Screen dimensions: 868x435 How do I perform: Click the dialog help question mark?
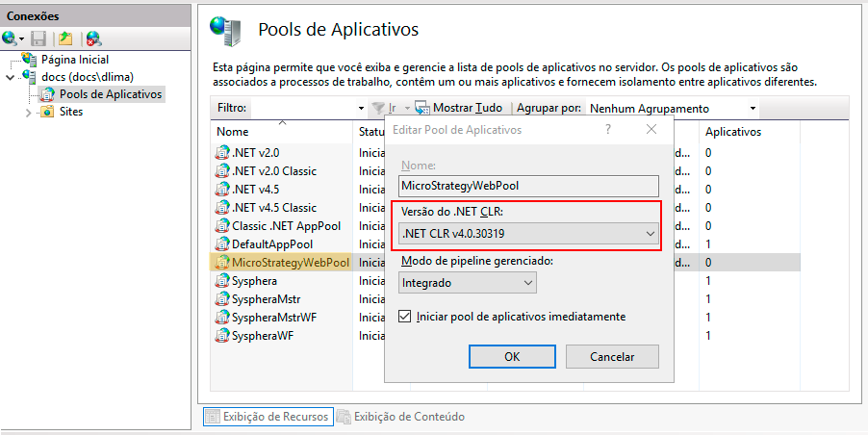tap(608, 130)
